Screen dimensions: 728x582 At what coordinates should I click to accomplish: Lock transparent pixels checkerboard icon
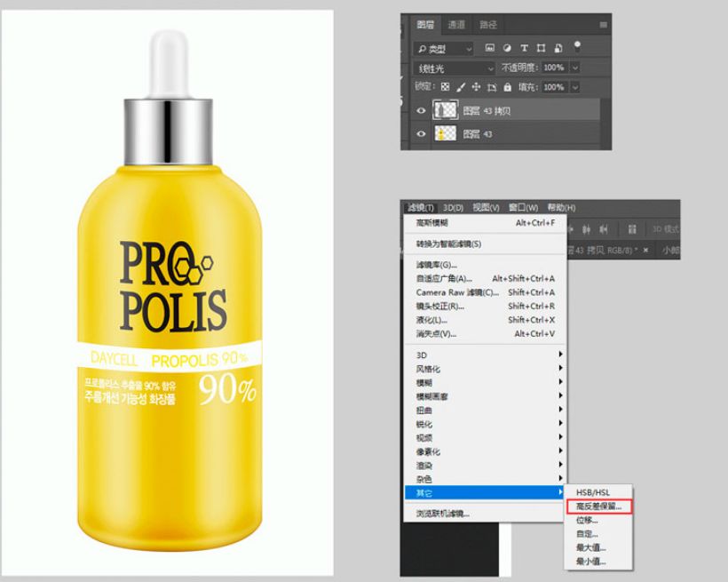tap(445, 87)
